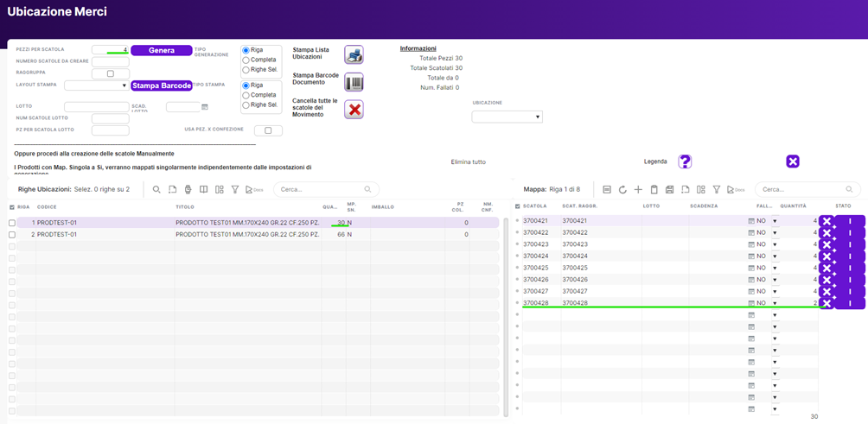This screenshot has height=424, width=868.
Task: Click the Pezzi per Scatola input field
Action: [110, 50]
